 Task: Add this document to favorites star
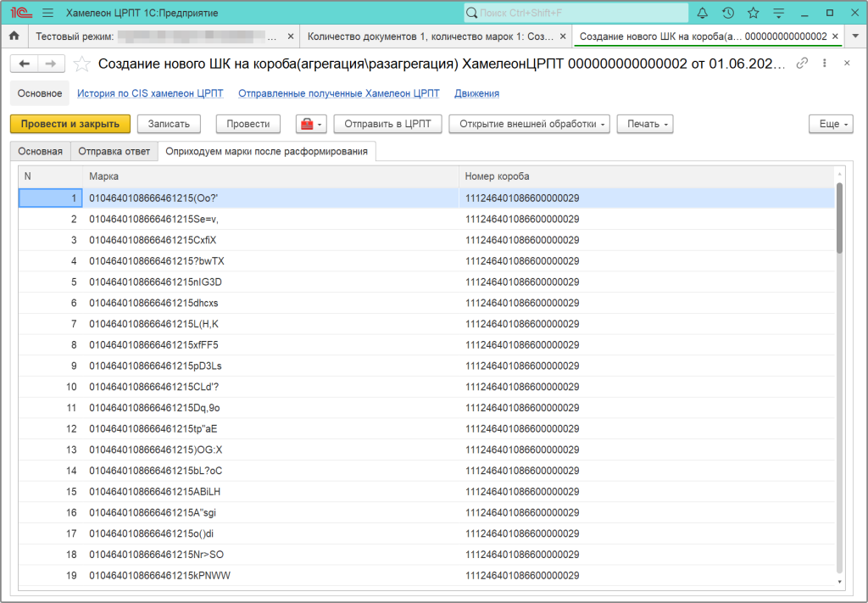tap(82, 64)
